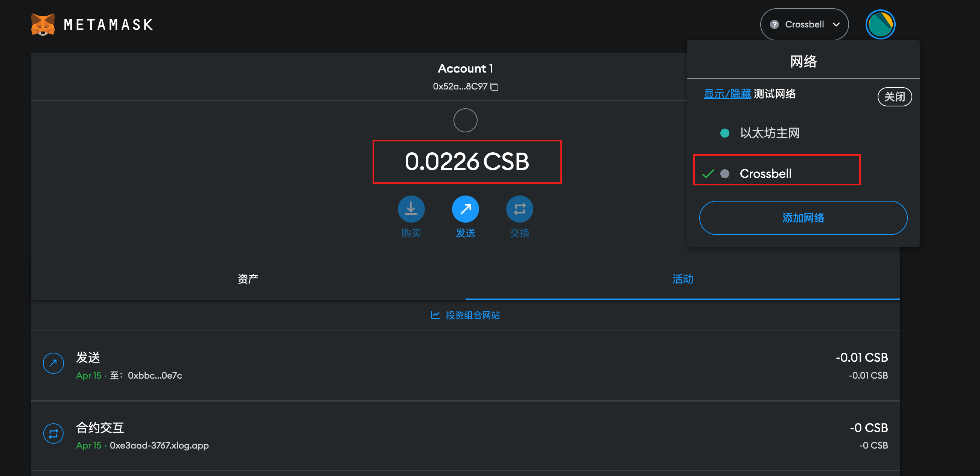This screenshot has width=980, height=476.
Task: Click the METAMASK wordmark text
Action: click(x=108, y=25)
